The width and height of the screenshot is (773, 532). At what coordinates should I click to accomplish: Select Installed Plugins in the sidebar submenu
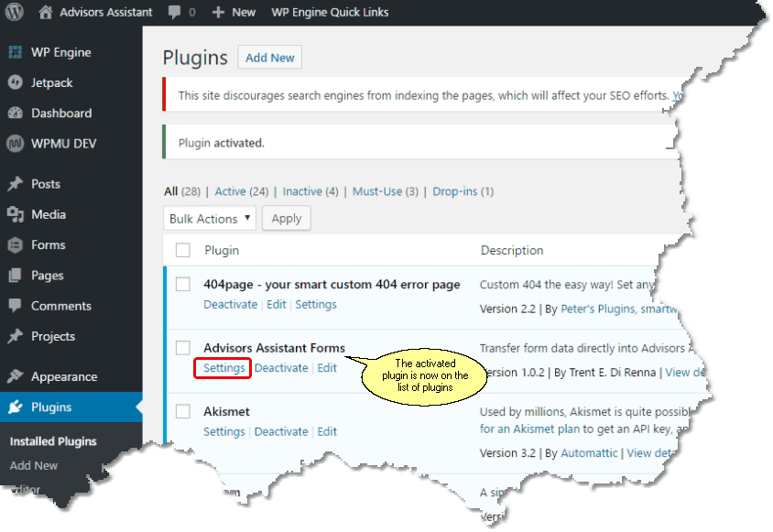tap(53, 440)
